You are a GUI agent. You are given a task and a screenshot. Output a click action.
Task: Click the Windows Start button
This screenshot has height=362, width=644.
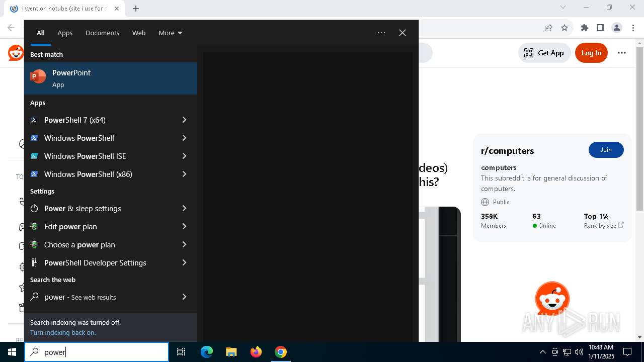[x=12, y=352]
